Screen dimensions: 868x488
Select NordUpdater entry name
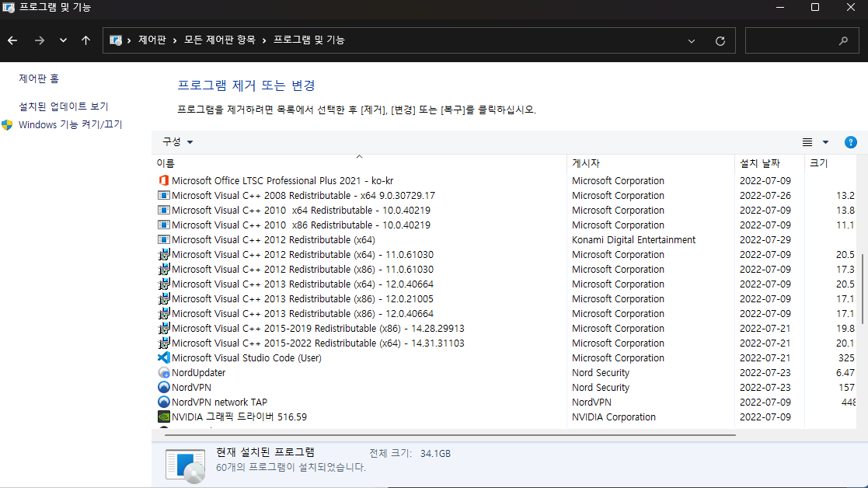click(198, 372)
